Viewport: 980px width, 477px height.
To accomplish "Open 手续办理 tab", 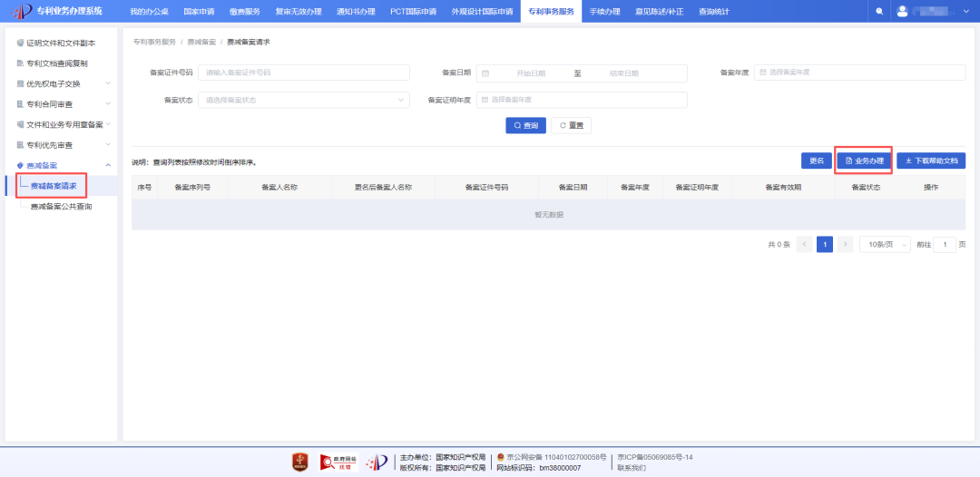I will pyautogui.click(x=604, y=12).
